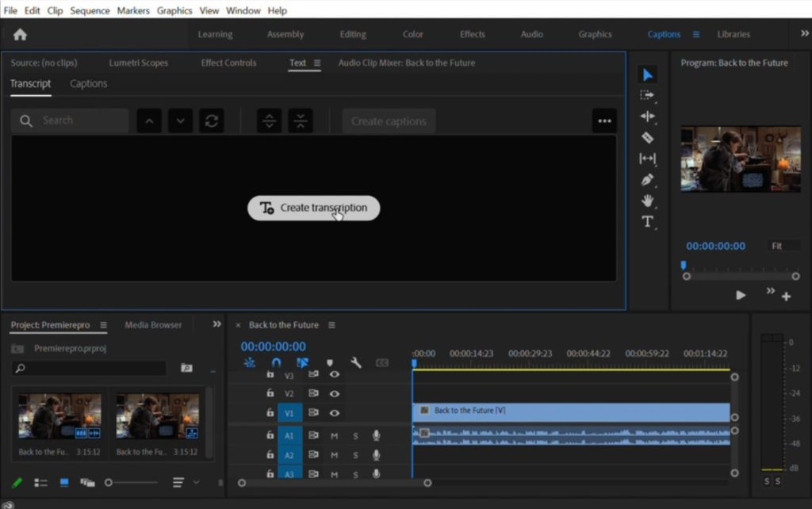Expand the hidden workspaces chevron
Screen dimensions: 812x509
click(804, 33)
